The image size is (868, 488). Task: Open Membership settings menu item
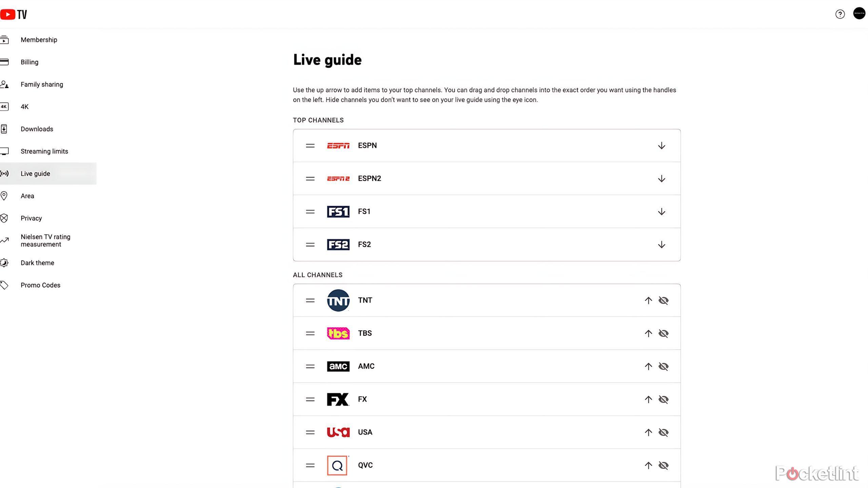tap(39, 39)
